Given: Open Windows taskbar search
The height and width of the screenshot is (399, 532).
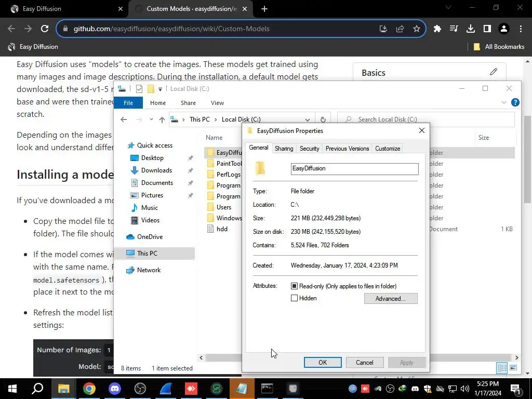Looking at the screenshot, I should (x=37, y=389).
